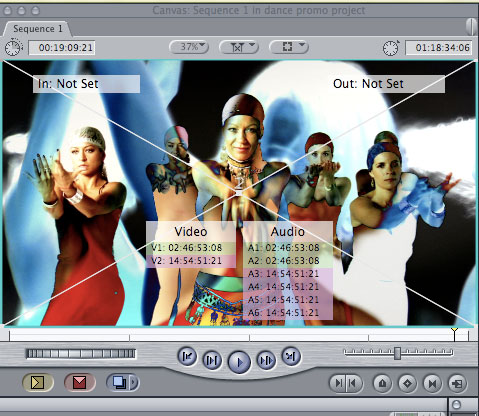
Task: Open the View mode pop-up menu
Action: 289,47
